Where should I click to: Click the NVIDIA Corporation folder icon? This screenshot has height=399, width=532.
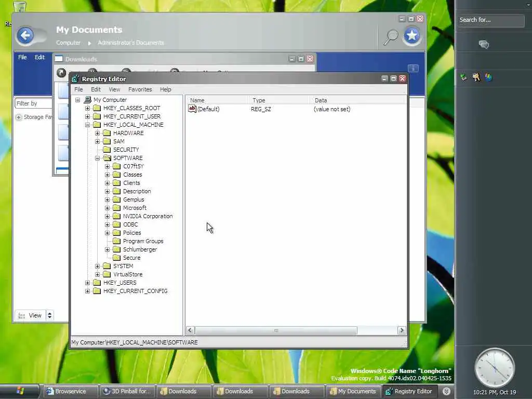(x=117, y=216)
